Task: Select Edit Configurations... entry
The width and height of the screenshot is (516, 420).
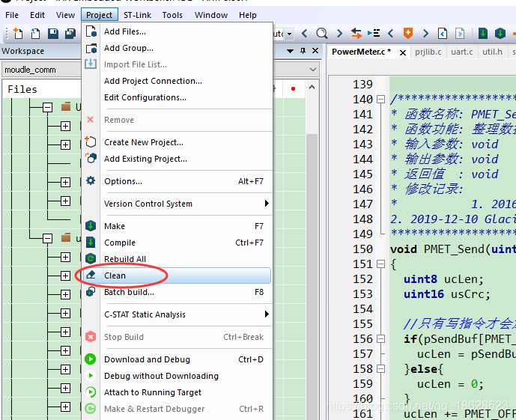Action: coord(177,97)
